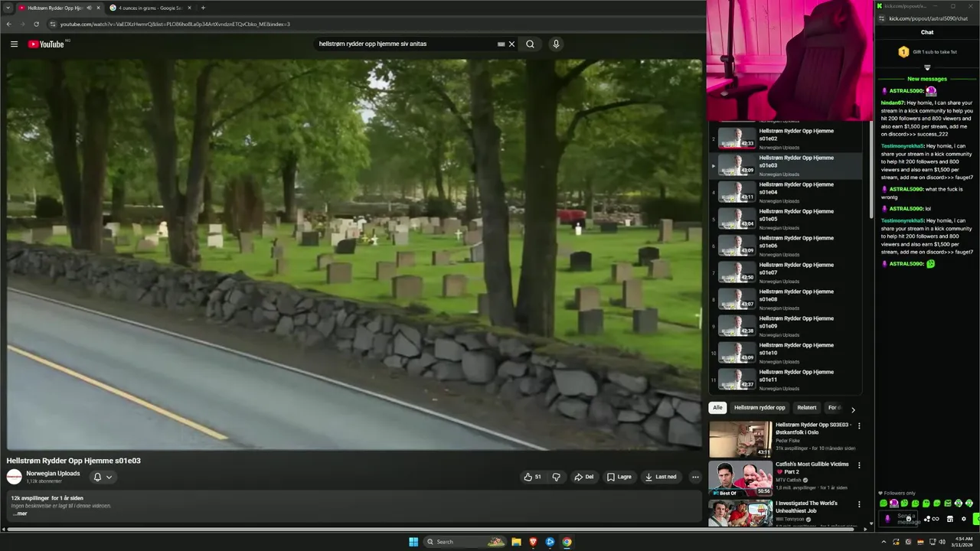The height and width of the screenshot is (551, 980).
Task: Save the video with the Lagre button
Action: pos(619,477)
